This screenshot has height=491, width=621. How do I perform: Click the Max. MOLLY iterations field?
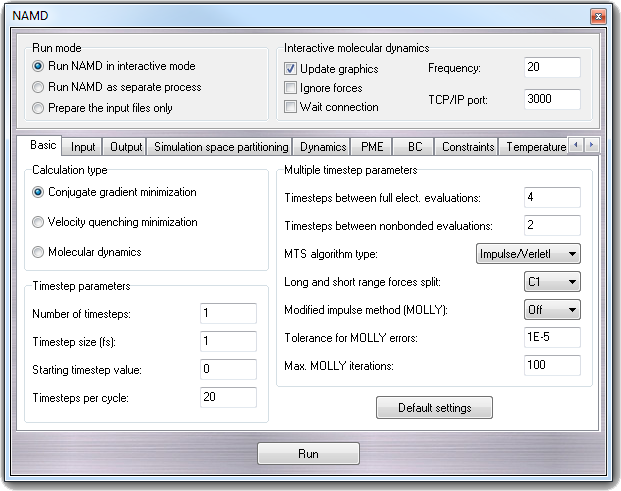coord(552,365)
